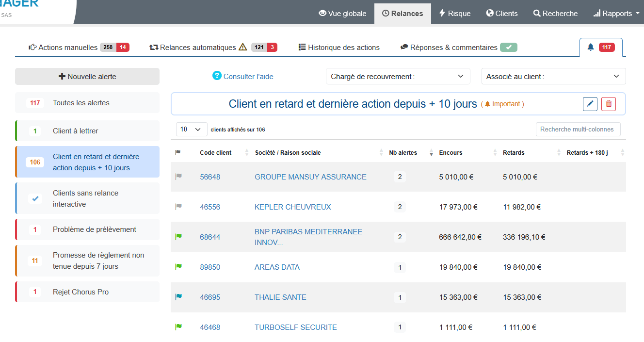Click the warning triangle on Relances automatiques
This screenshot has width=644, height=342.
(x=243, y=47)
